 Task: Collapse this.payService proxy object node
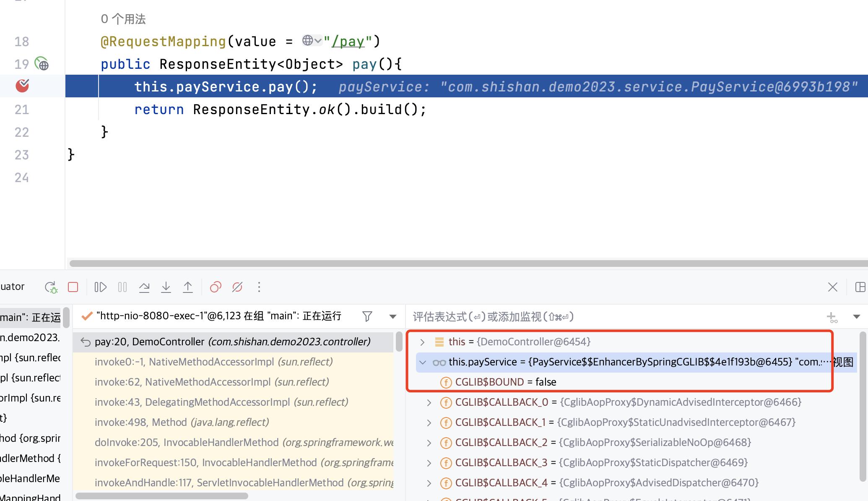[424, 362]
